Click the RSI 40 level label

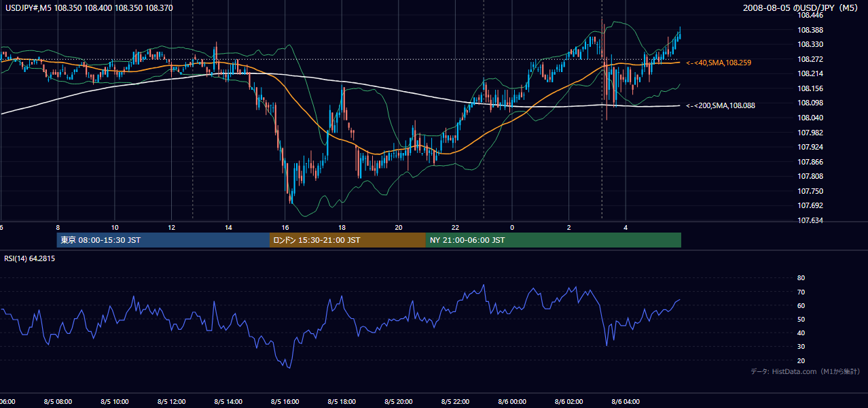click(801, 333)
